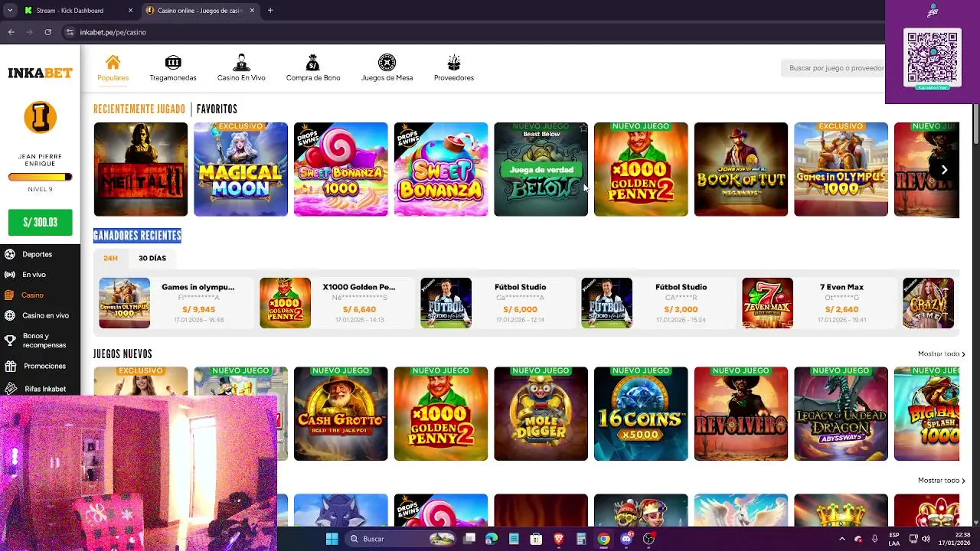Click the S/ 300.03 balance button
980x551 pixels.
40,223
